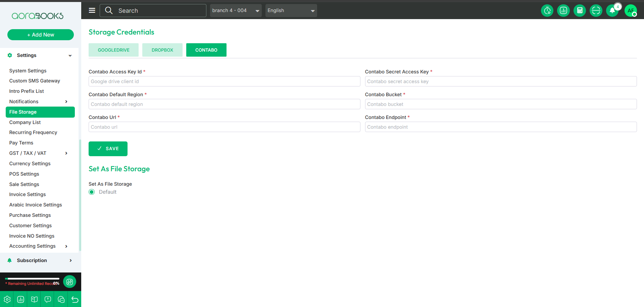Viewport: 644px width, 307px height.
Task: Toggle sidebar with the hamburger menu icon
Action: (92, 10)
